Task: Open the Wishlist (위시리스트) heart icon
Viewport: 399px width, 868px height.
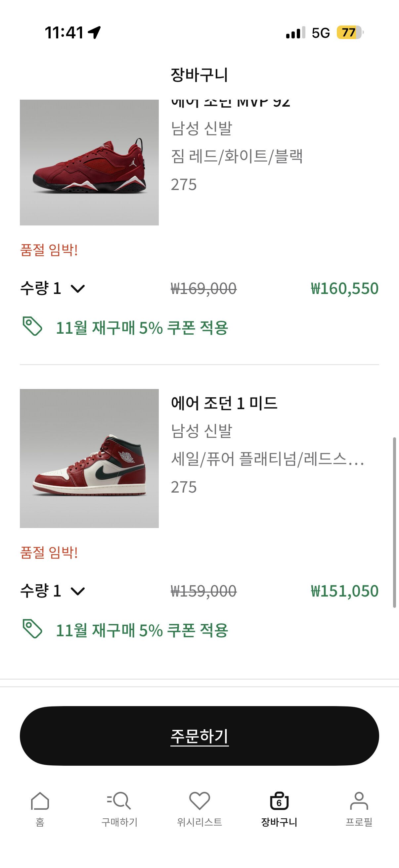Action: pyautogui.click(x=199, y=802)
